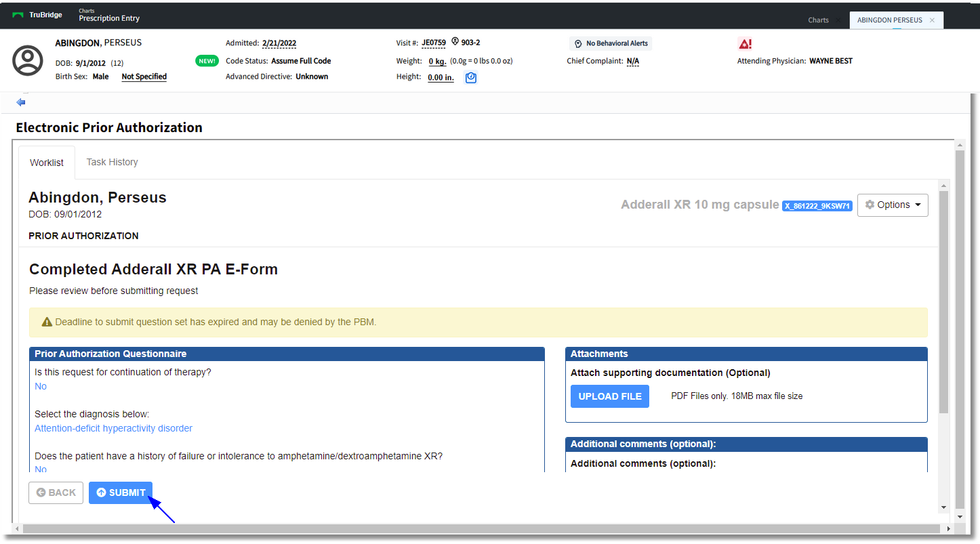Click the 'PDF Files only. 18MB max file size' note
The height and width of the screenshot is (544, 980).
[737, 396]
